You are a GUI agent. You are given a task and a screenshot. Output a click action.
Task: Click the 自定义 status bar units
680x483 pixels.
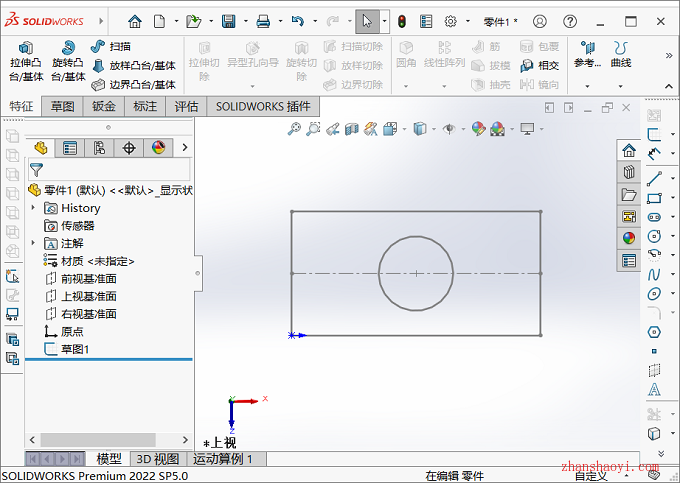click(x=591, y=476)
